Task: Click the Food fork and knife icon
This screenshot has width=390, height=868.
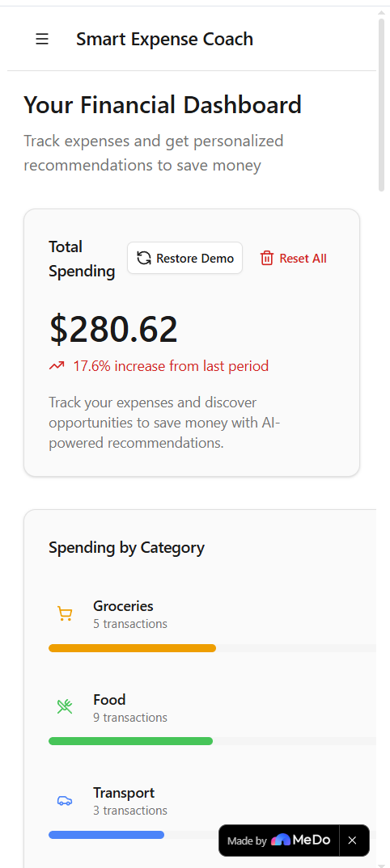Action: [x=65, y=707]
